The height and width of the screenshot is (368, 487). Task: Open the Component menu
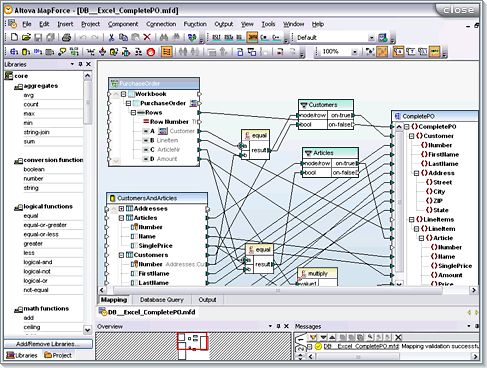123,24
